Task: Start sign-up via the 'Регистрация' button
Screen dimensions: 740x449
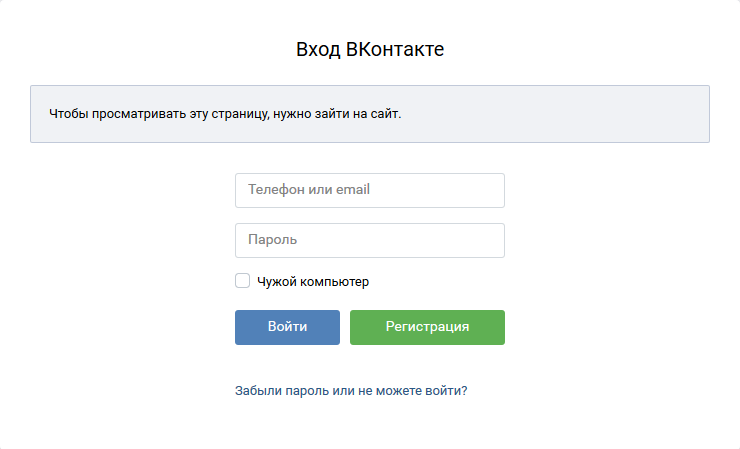Action: click(427, 327)
